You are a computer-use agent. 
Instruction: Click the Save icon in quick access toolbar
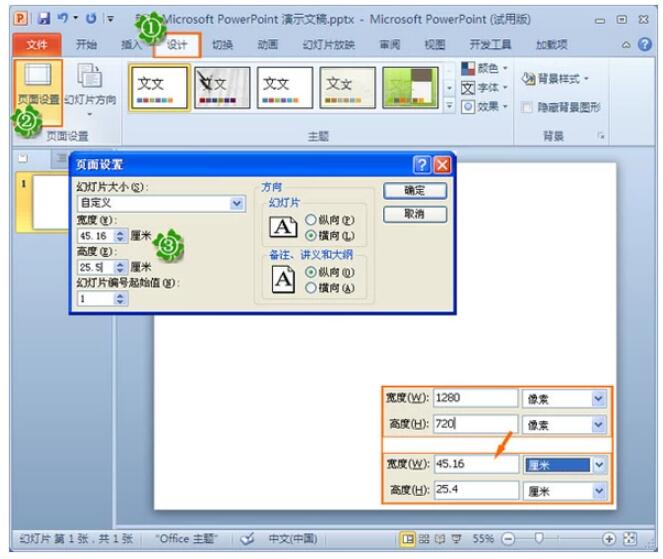tap(44, 18)
